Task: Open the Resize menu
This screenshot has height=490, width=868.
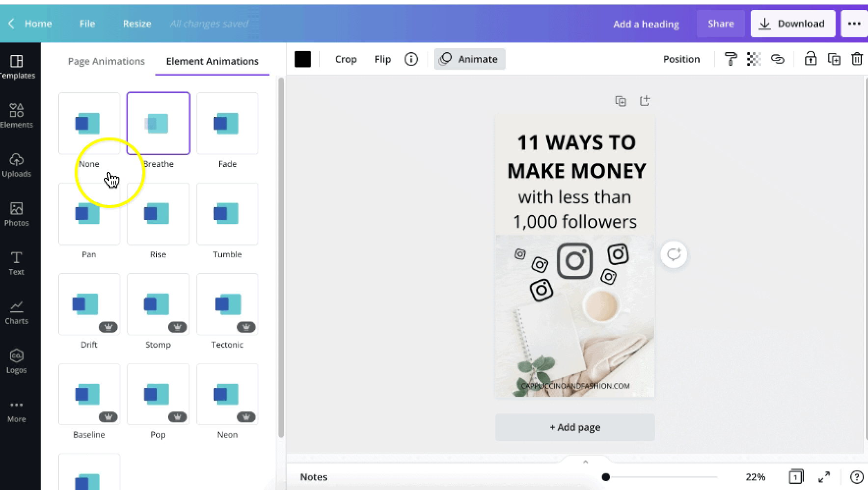Action: 137,24
